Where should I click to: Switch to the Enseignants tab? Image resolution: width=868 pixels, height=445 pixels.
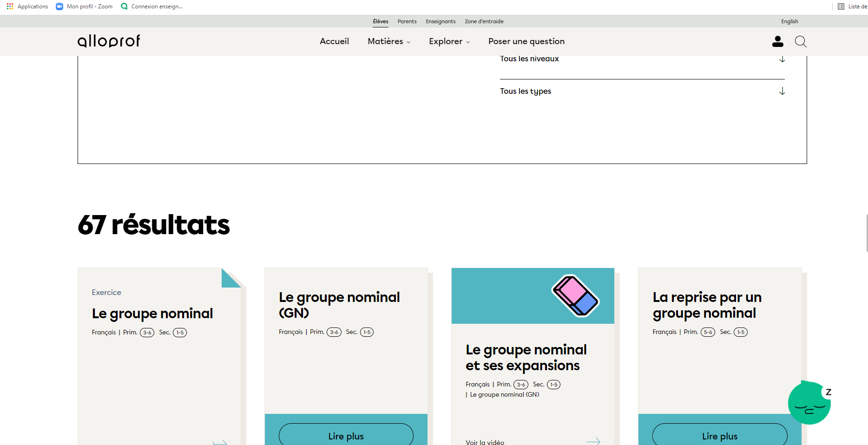[x=441, y=21]
